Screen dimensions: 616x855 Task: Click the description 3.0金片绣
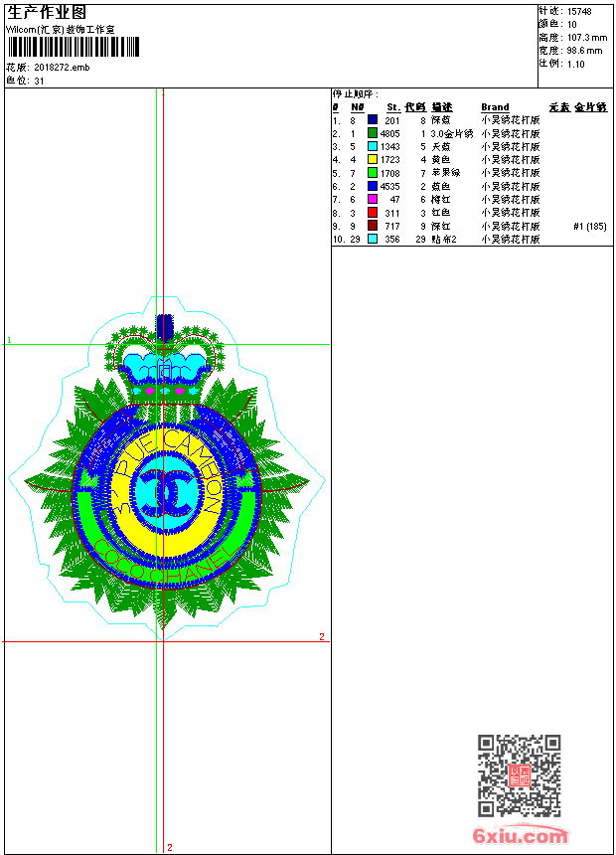tap(452, 133)
